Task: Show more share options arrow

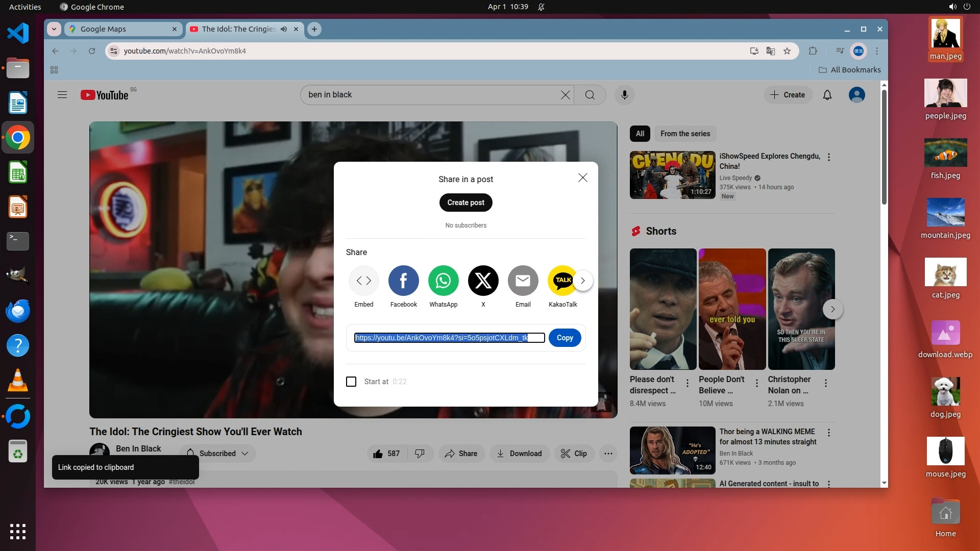Action: [583, 281]
